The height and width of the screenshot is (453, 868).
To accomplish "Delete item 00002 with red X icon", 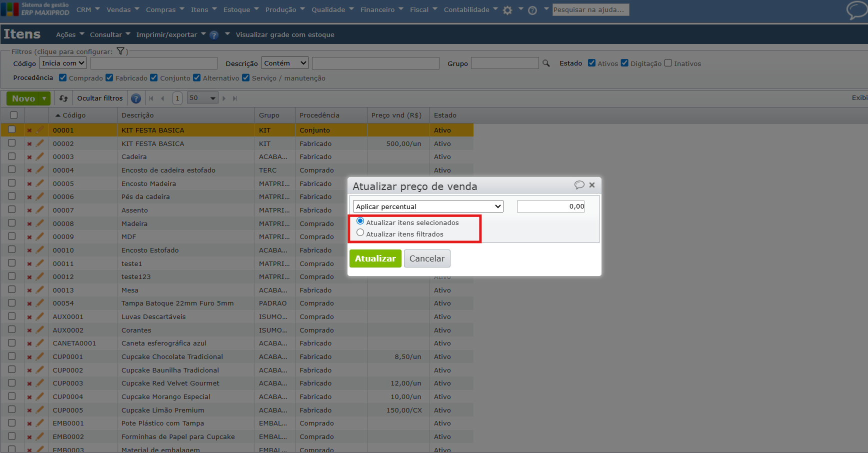I will pyautogui.click(x=29, y=144).
